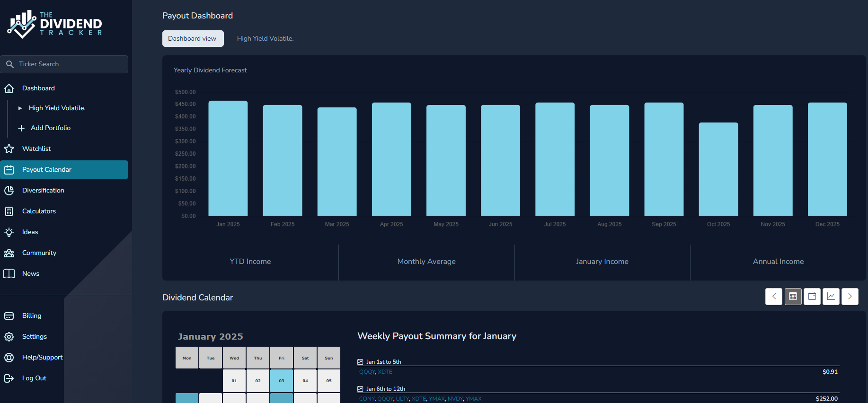This screenshot has height=403, width=868.
Task: Click the Monthly Average stat
Action: pyautogui.click(x=426, y=262)
